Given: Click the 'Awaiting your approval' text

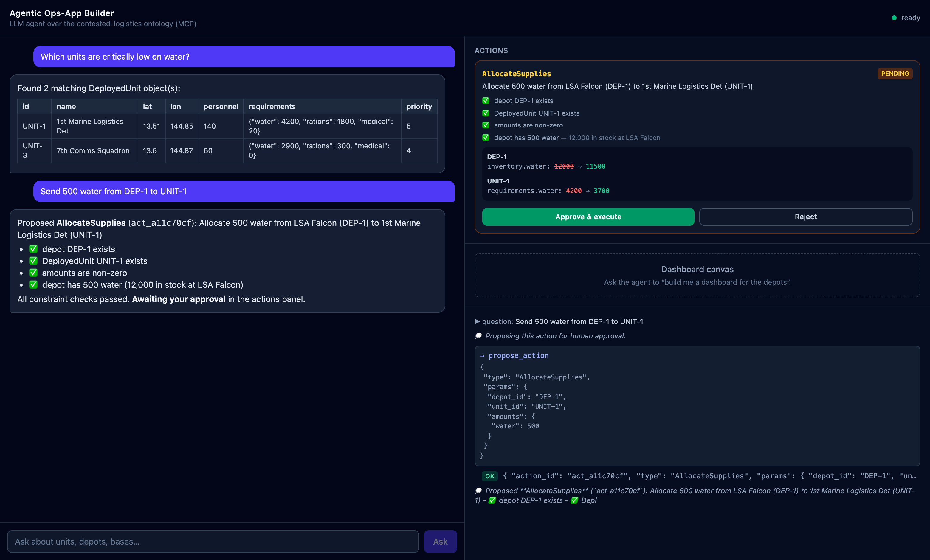Looking at the screenshot, I should [179, 299].
